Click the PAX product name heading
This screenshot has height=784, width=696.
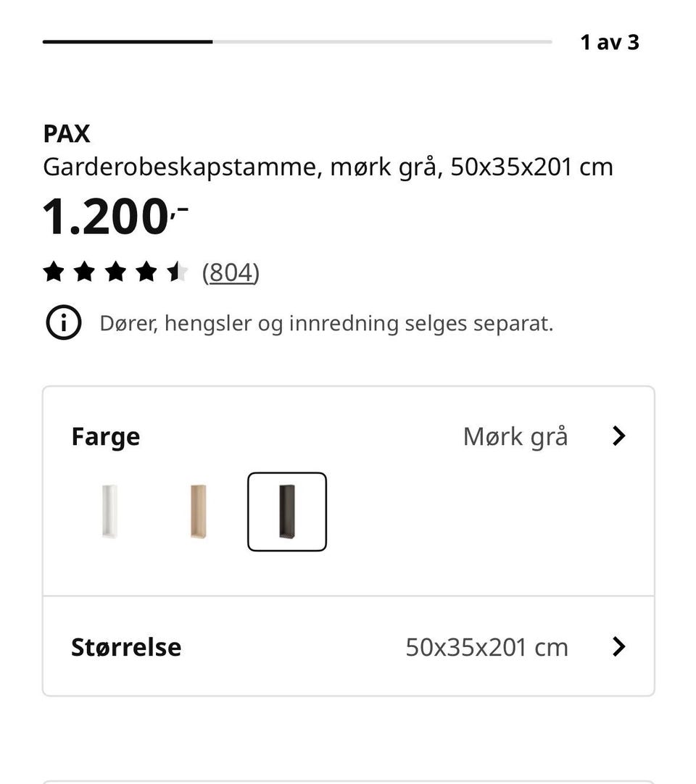[67, 133]
